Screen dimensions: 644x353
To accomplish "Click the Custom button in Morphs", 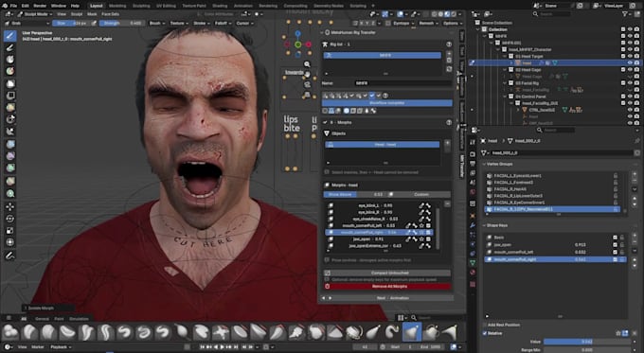I will click(421, 194).
